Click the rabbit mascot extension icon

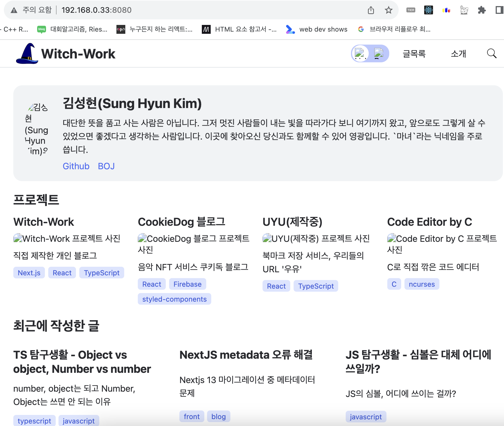(x=464, y=10)
